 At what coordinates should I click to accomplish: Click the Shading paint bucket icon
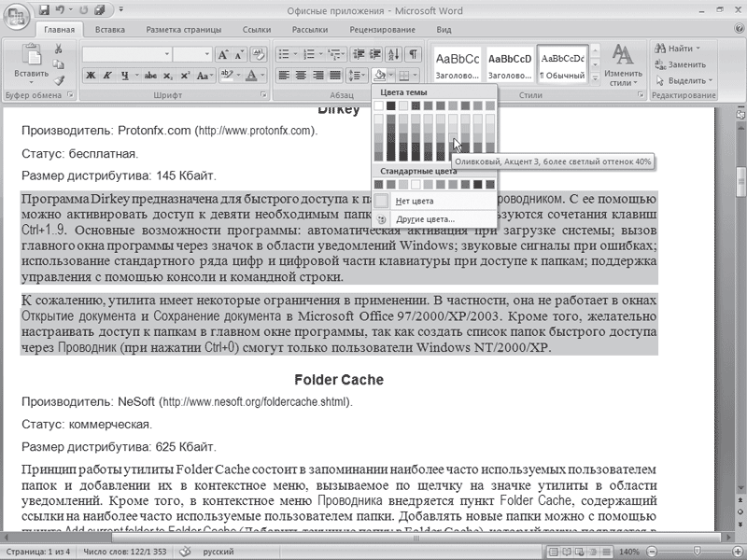click(x=380, y=76)
